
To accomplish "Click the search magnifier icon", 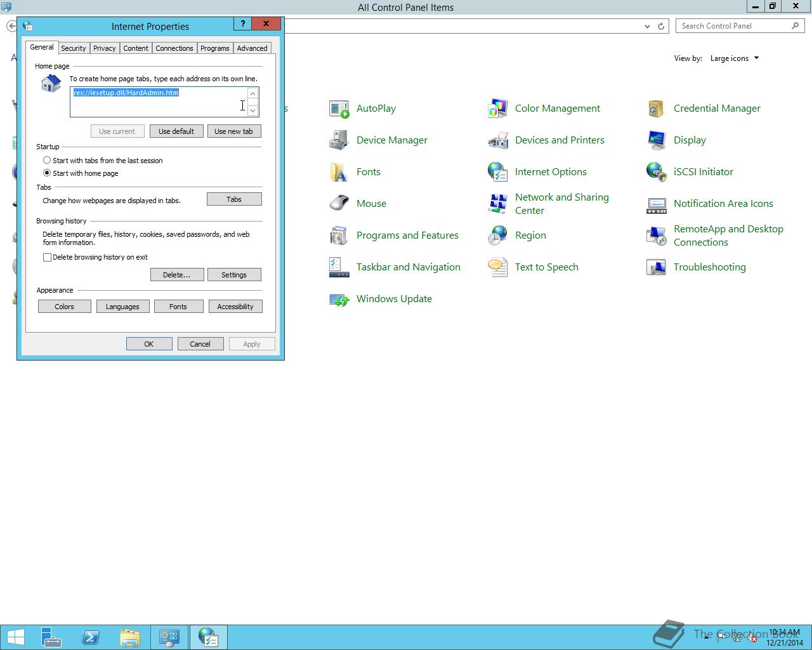I will tap(796, 26).
